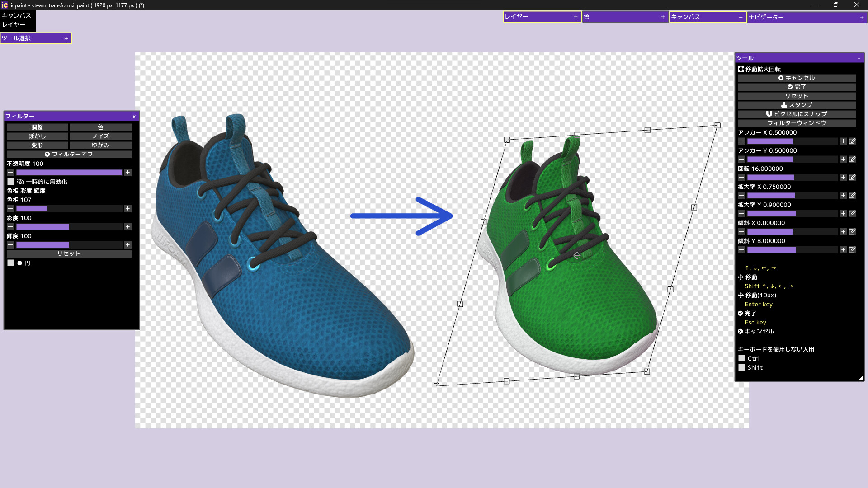Check the Ctrl checkbox

tap(742, 358)
